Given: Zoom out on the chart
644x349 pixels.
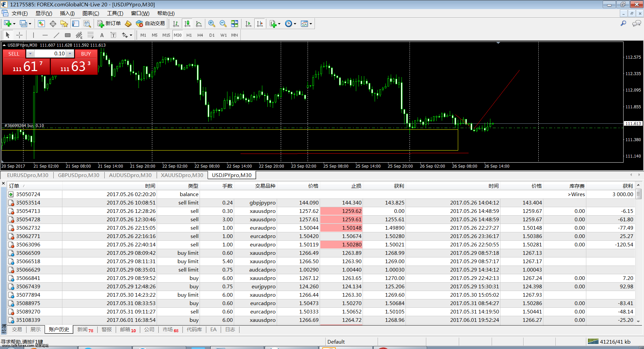Looking at the screenshot, I should pos(223,23).
